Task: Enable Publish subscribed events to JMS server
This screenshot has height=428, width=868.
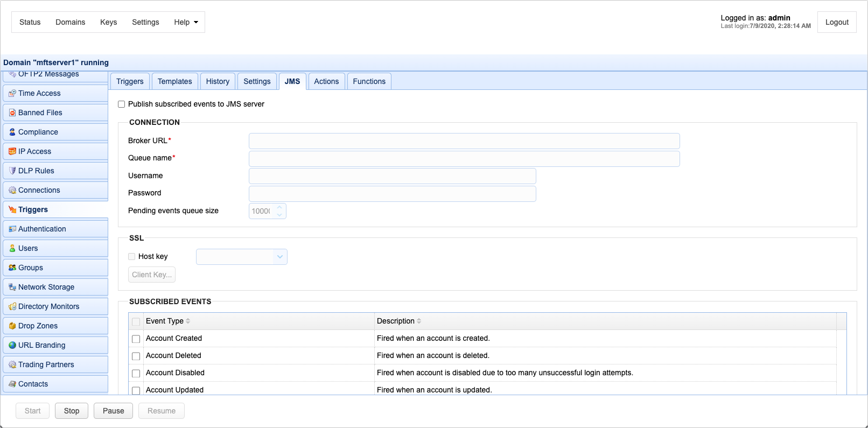Action: pyautogui.click(x=122, y=104)
